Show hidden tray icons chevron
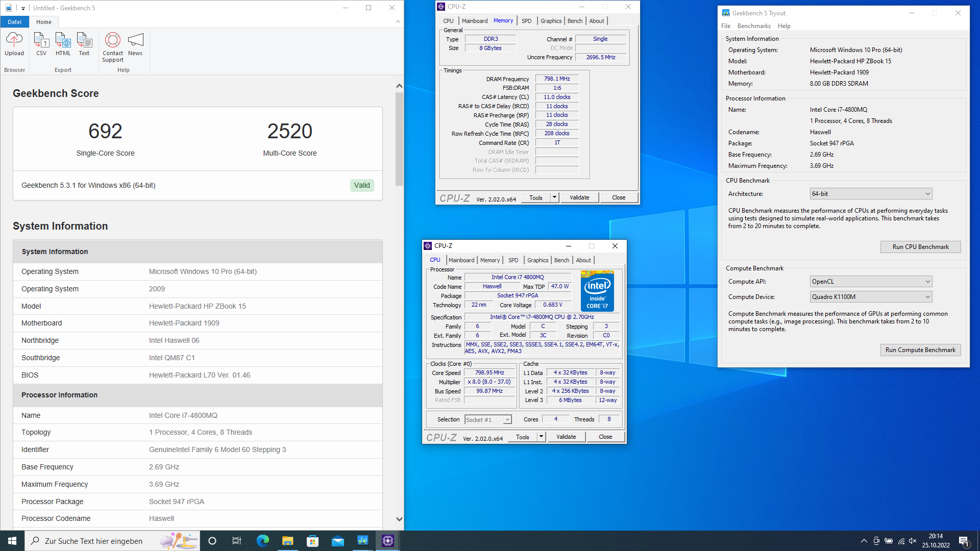 click(x=864, y=541)
